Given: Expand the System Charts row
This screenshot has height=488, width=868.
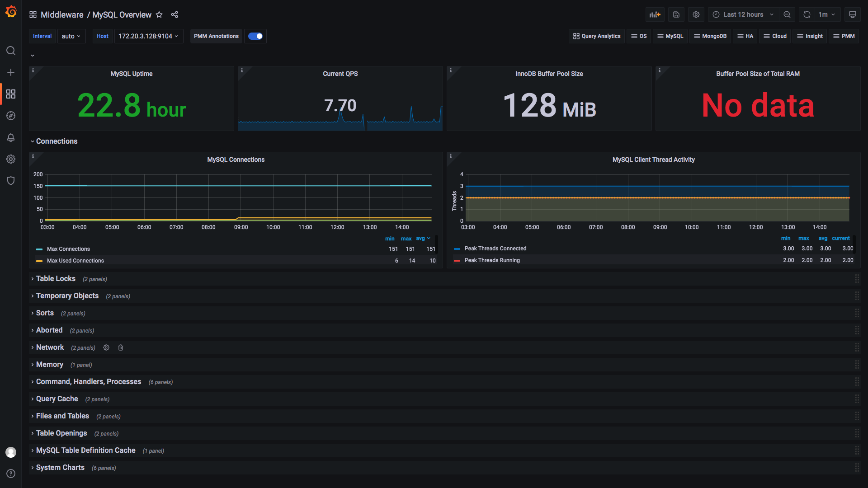Looking at the screenshot, I should [x=60, y=468].
